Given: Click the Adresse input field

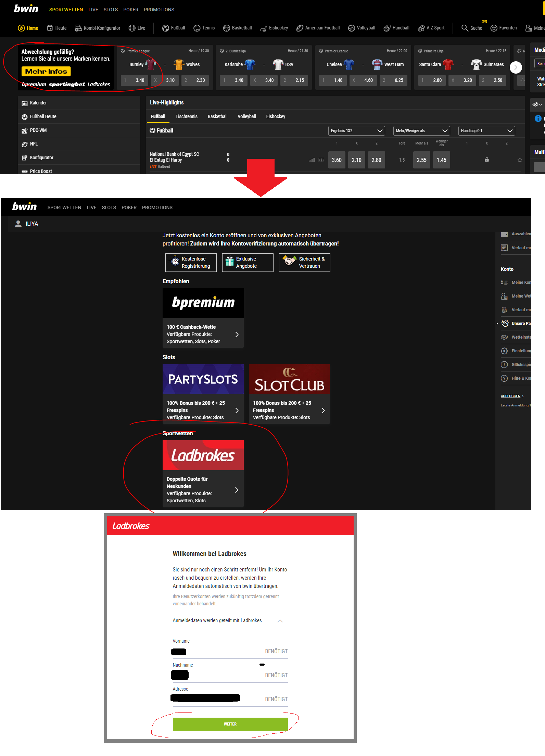Looking at the screenshot, I should click(x=230, y=700).
